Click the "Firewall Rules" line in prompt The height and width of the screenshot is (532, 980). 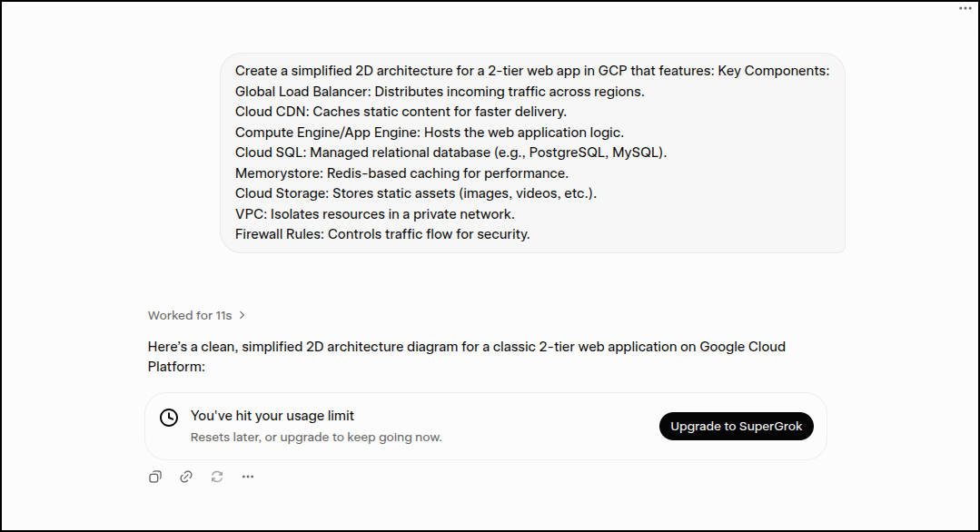click(x=382, y=235)
